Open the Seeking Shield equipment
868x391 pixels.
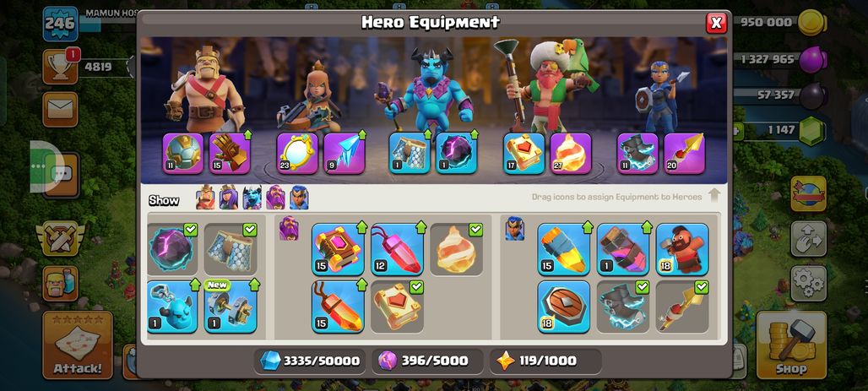coord(563,307)
